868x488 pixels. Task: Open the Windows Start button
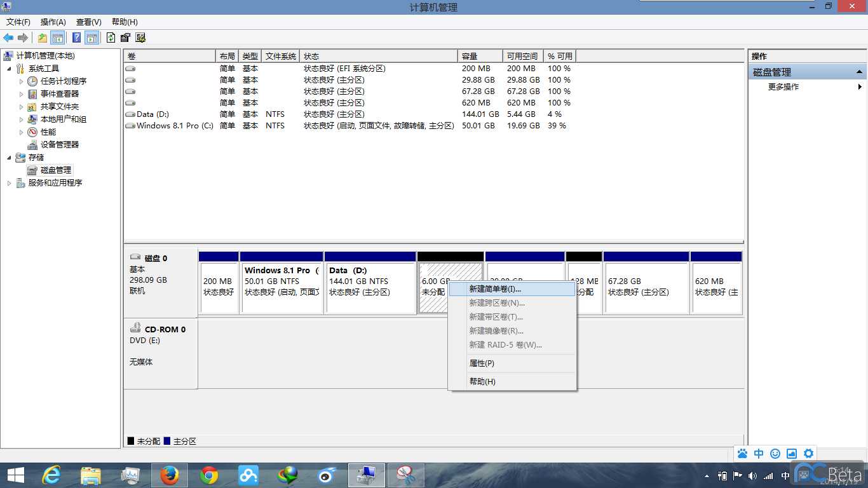[x=15, y=475]
